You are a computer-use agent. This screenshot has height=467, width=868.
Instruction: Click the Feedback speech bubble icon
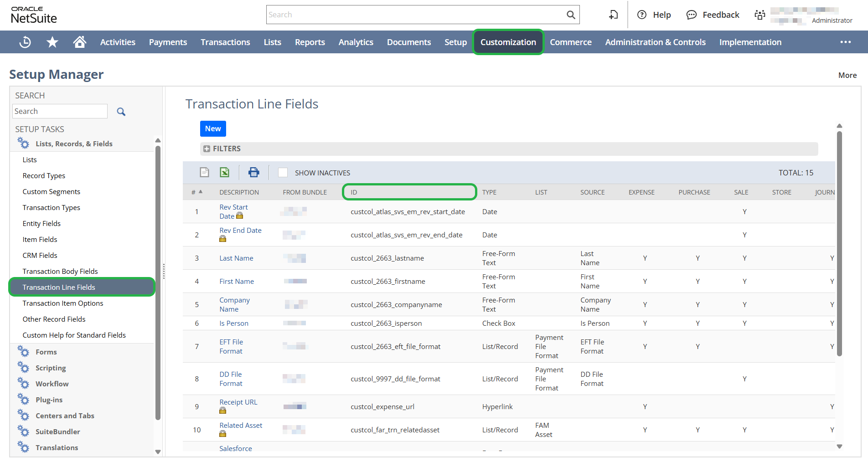pos(692,15)
